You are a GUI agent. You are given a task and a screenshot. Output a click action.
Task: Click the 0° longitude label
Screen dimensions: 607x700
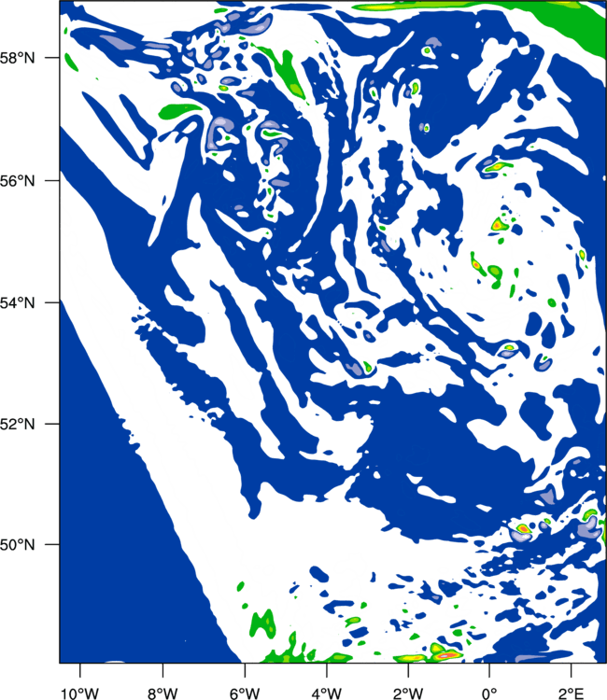(x=489, y=693)
